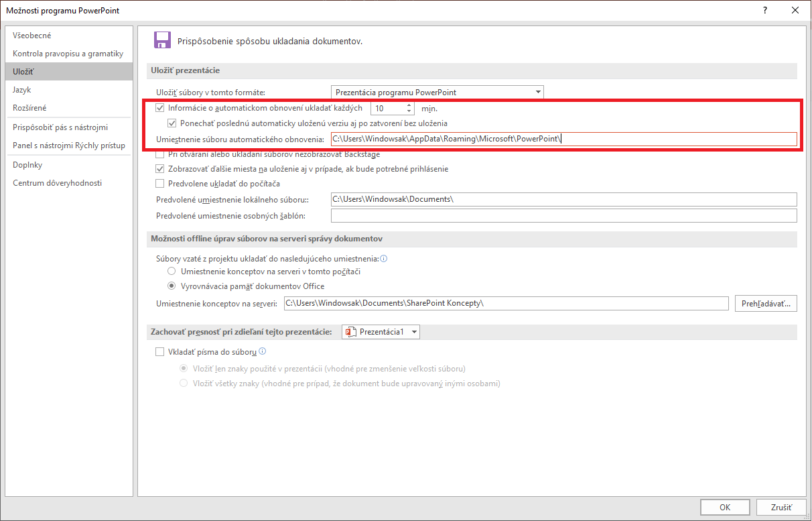
Task: Click the personal templates location field
Action: click(x=563, y=216)
